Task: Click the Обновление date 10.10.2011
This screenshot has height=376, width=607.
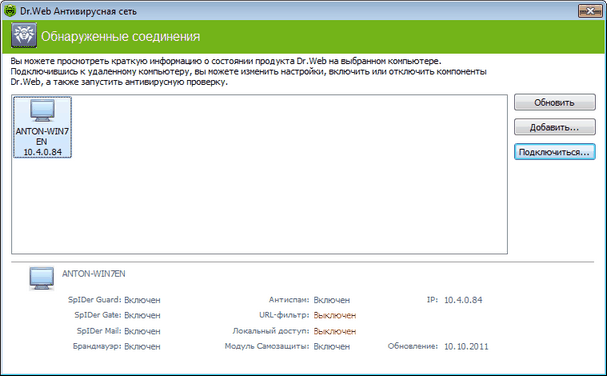Action: (466, 347)
